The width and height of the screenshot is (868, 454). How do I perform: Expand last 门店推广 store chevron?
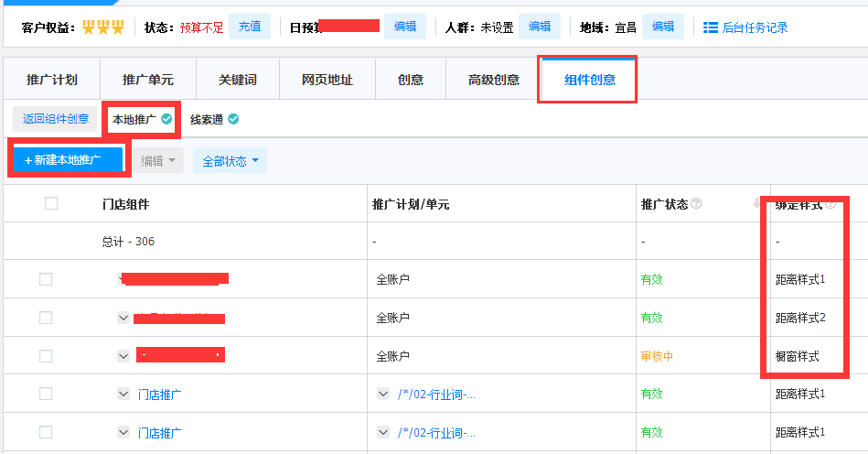pos(123,432)
